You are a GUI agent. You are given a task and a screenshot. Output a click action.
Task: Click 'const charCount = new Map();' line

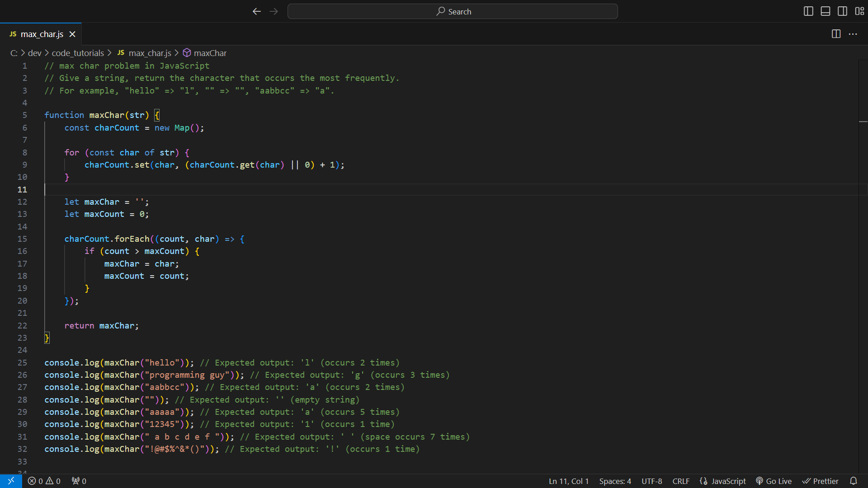(134, 128)
